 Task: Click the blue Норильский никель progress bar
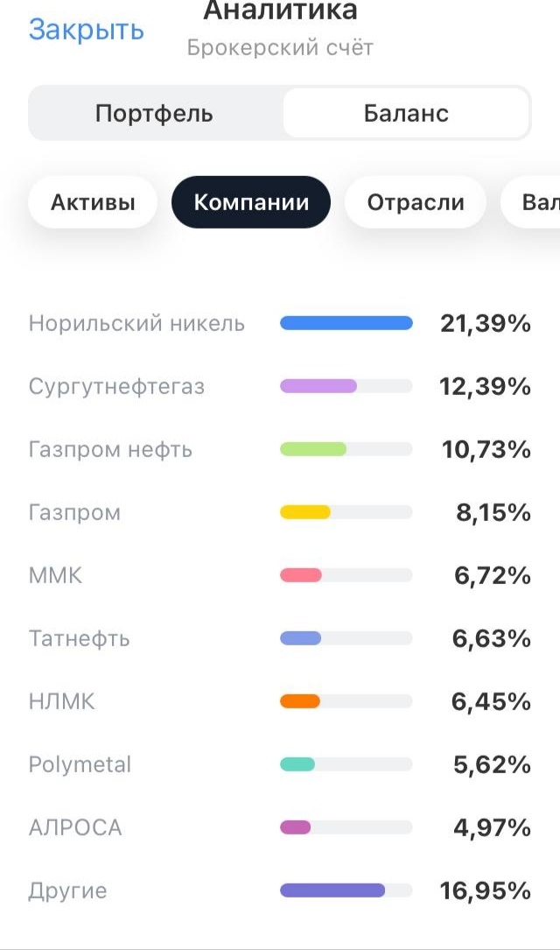(x=346, y=324)
